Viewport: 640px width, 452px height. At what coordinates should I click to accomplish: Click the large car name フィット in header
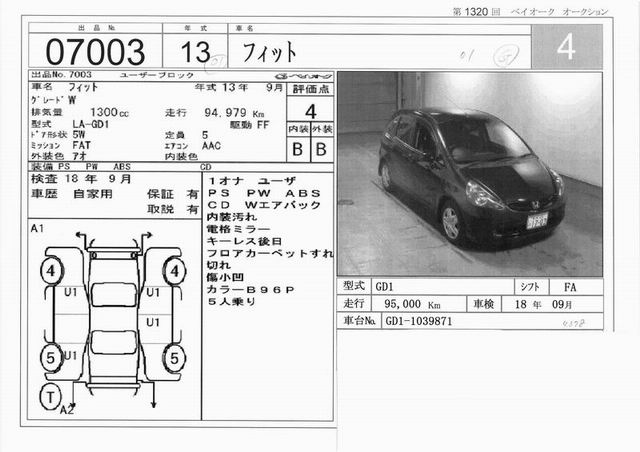[269, 52]
